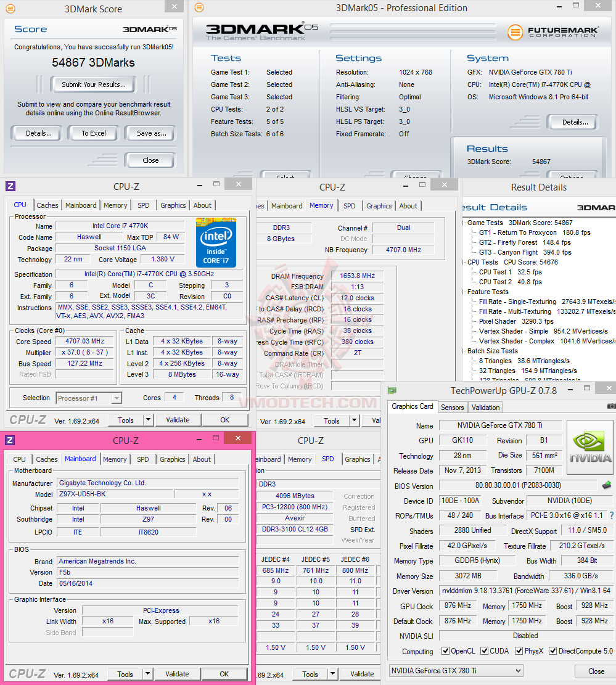Open Tools dropdown arrow in CPU-Z Memory window
The width and height of the screenshot is (616, 685).
click(354, 420)
